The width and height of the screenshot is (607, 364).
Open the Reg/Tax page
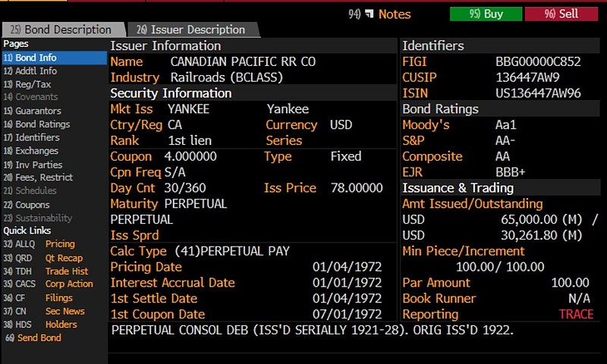[27, 84]
